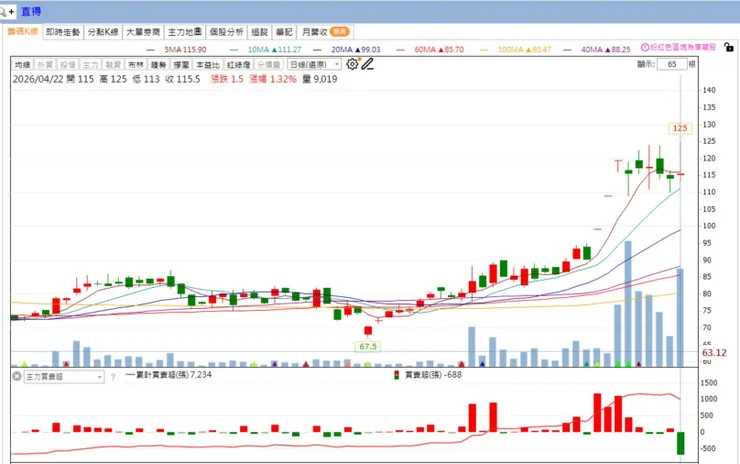Switch to the 主力地圖 tab
Image resolution: width=740 pixels, height=464 pixels.
(x=185, y=32)
